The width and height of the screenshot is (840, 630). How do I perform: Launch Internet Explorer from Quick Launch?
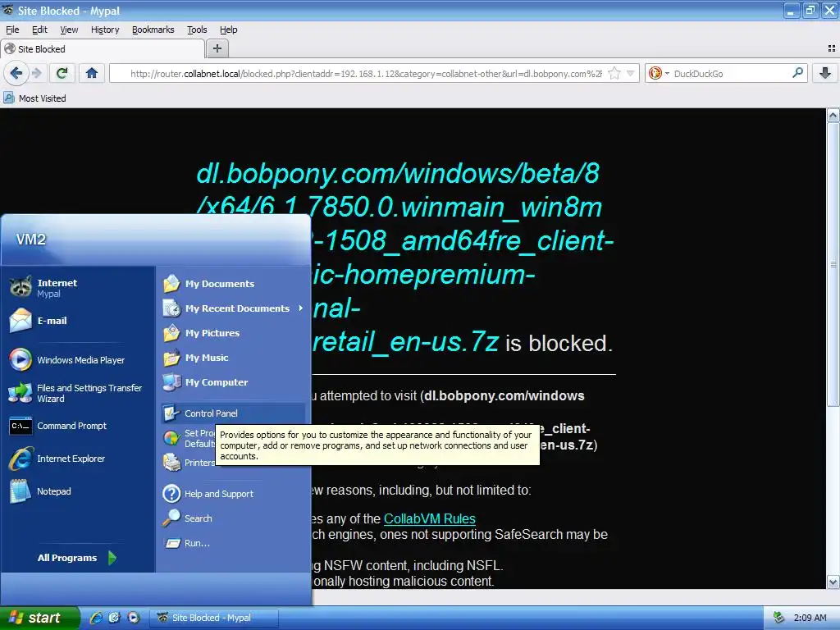click(97, 618)
